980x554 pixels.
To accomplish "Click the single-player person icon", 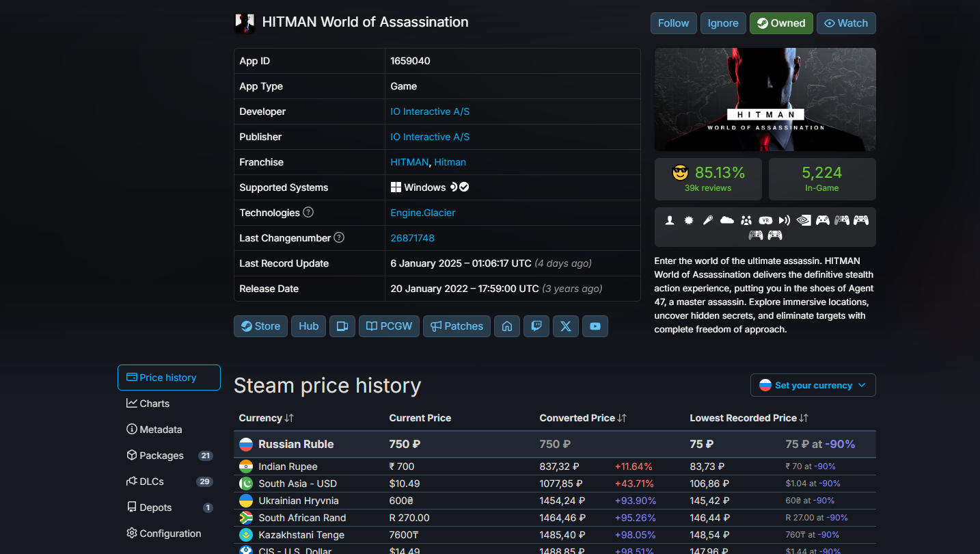I will [670, 220].
